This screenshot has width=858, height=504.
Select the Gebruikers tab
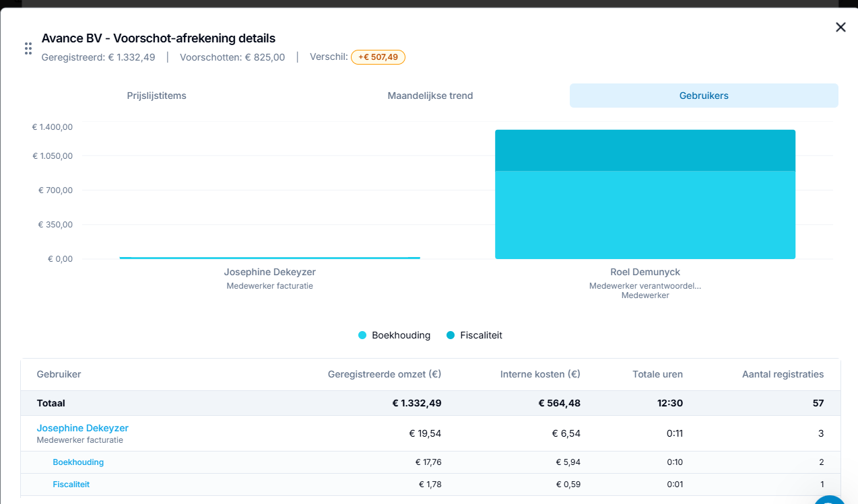pyautogui.click(x=704, y=96)
